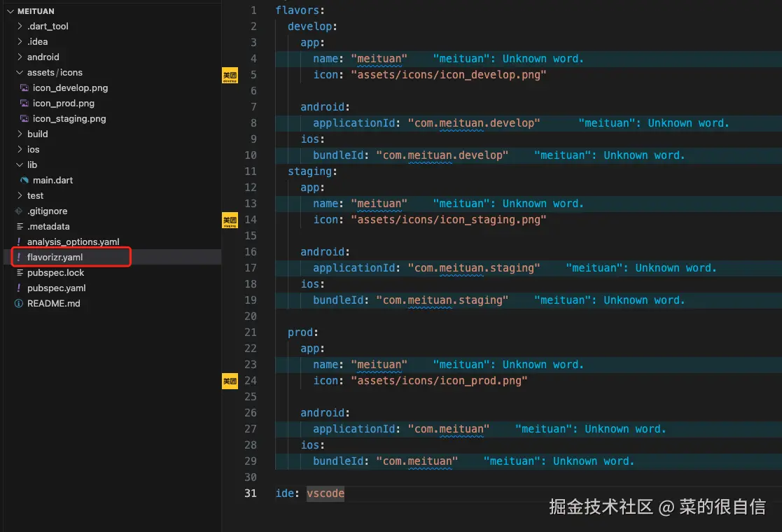The height and width of the screenshot is (532, 782).
Task: Click the "prod:" key on line 21
Action: point(303,332)
